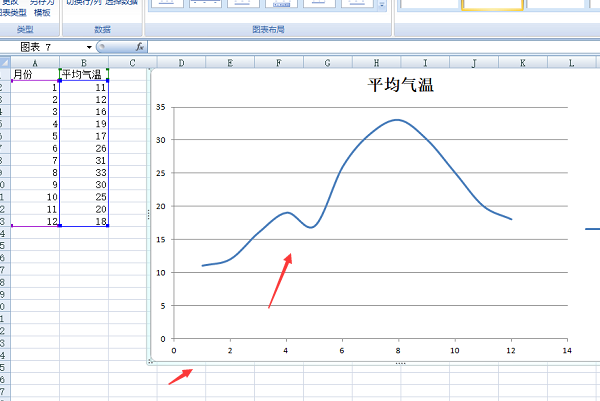
Task: Click vertical axis label 5
Action: tap(163, 306)
